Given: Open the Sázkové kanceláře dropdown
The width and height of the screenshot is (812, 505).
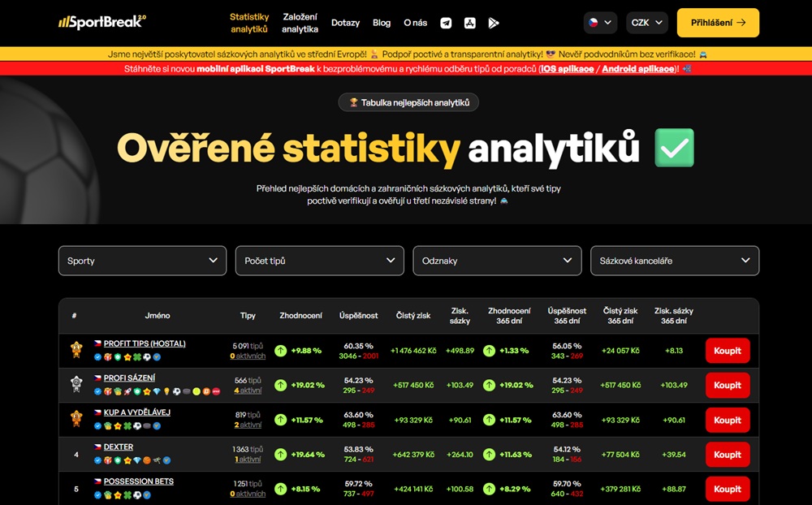Looking at the screenshot, I should click(x=674, y=261).
